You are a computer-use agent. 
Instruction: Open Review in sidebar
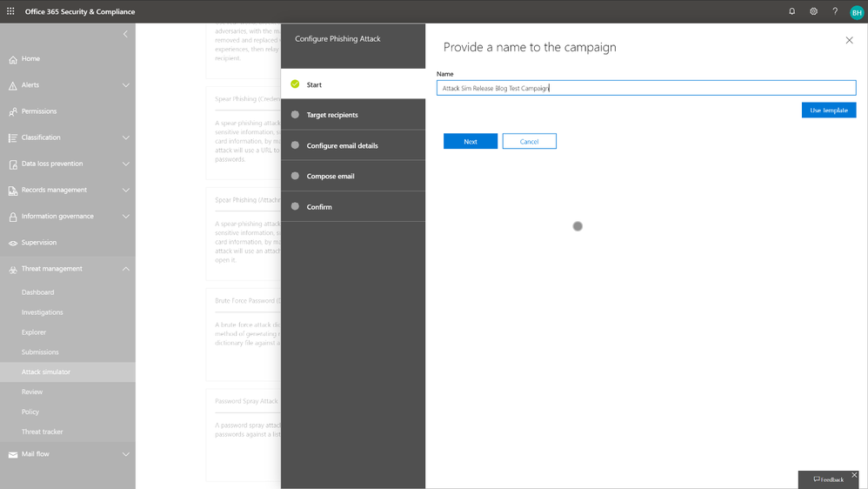32,392
